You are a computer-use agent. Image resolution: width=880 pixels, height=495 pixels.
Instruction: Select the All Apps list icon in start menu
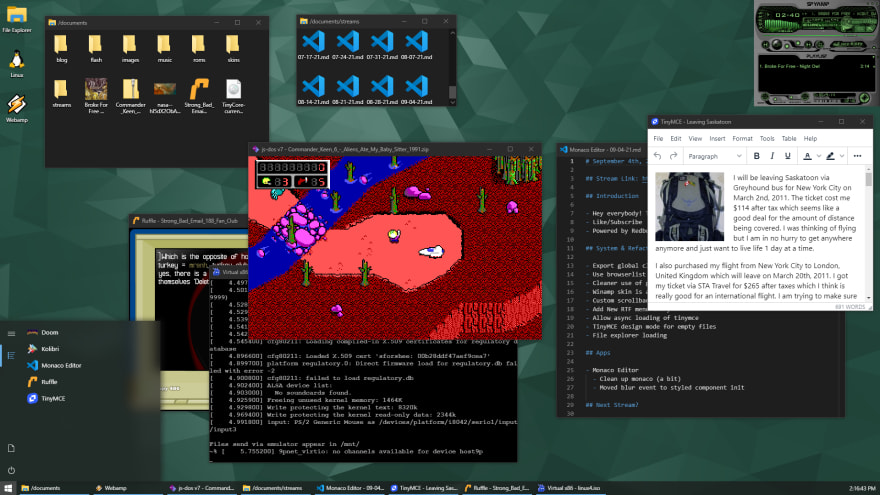(x=11, y=356)
